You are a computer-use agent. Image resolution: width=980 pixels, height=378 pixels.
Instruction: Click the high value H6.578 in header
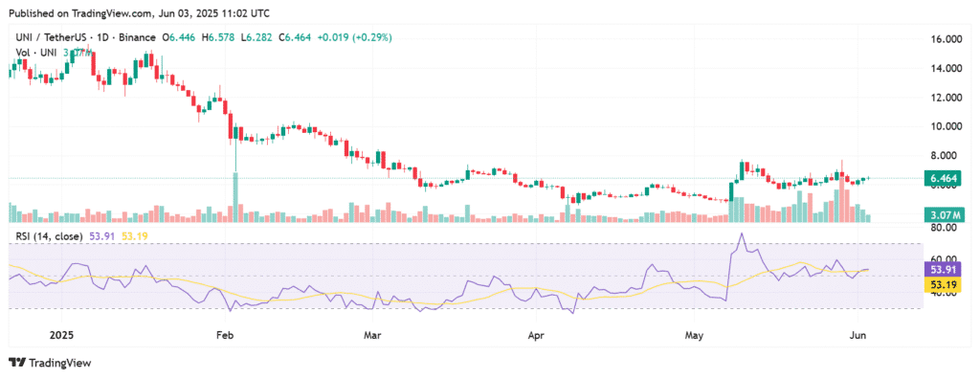point(218,37)
